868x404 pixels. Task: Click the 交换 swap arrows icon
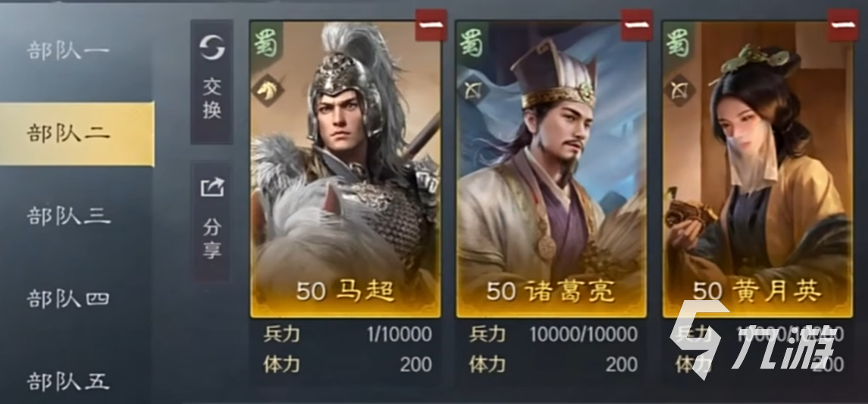212,48
